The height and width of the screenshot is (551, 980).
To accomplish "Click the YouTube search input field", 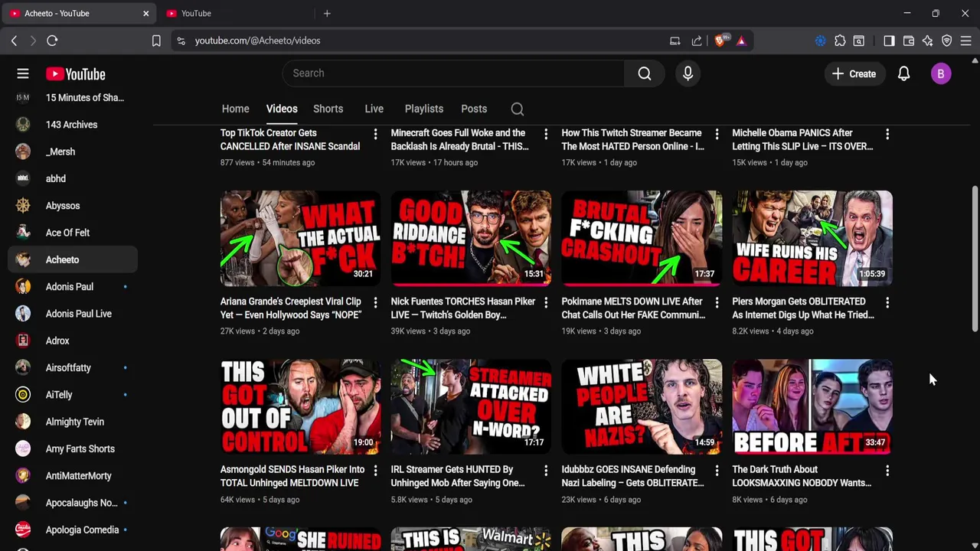I will 453,73.
